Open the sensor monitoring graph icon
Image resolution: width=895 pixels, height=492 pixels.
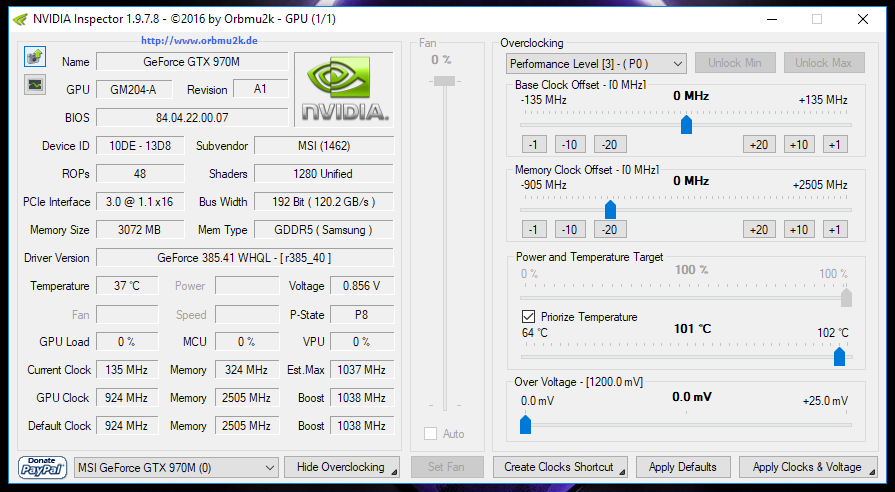coord(35,84)
